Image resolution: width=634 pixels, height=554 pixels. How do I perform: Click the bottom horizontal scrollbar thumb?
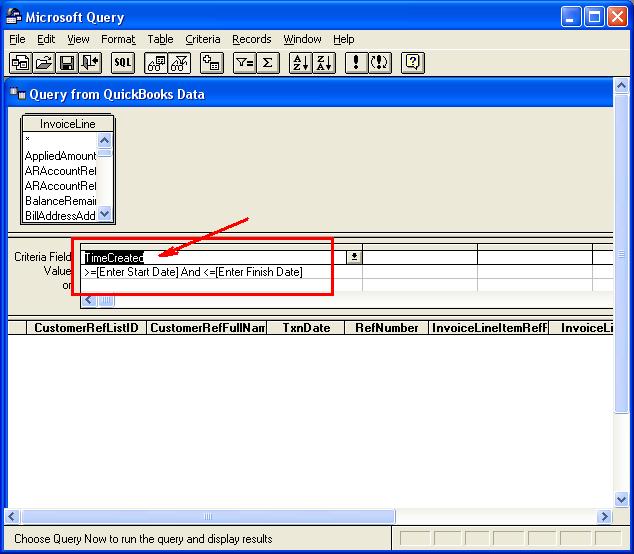pos(208,516)
